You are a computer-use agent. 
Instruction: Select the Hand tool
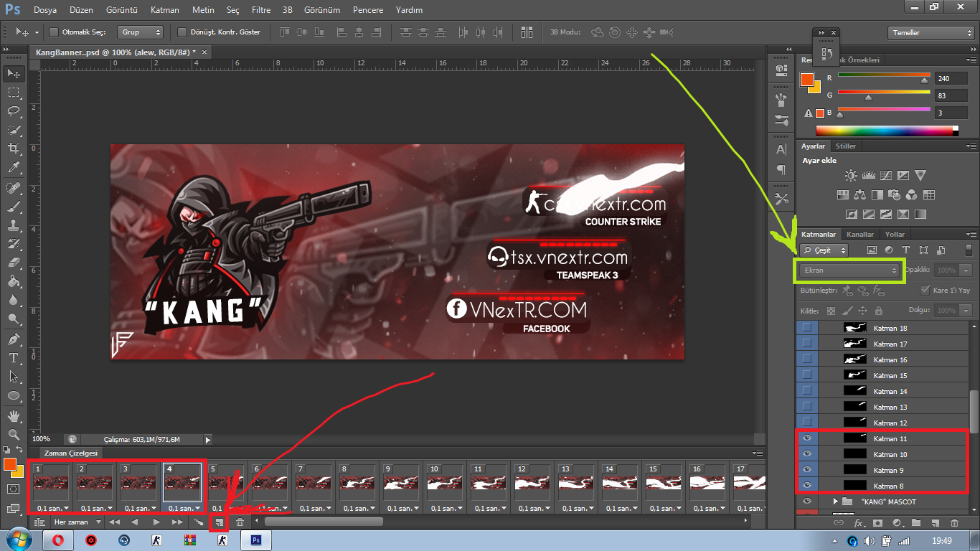(13, 415)
